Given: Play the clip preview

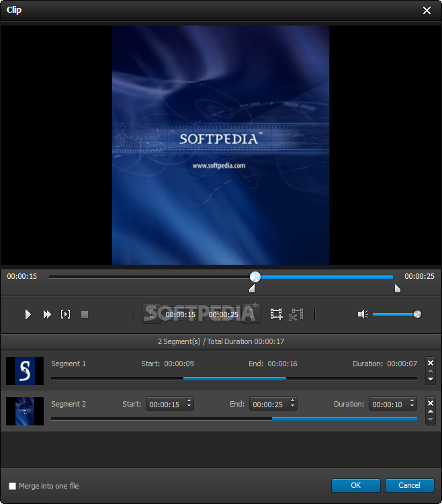Looking at the screenshot, I should pos(28,314).
